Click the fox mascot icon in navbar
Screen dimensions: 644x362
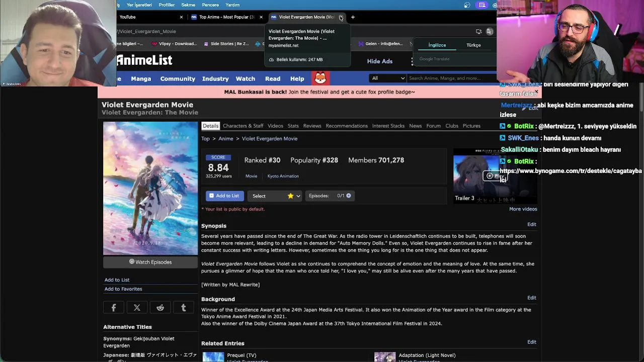(320, 78)
